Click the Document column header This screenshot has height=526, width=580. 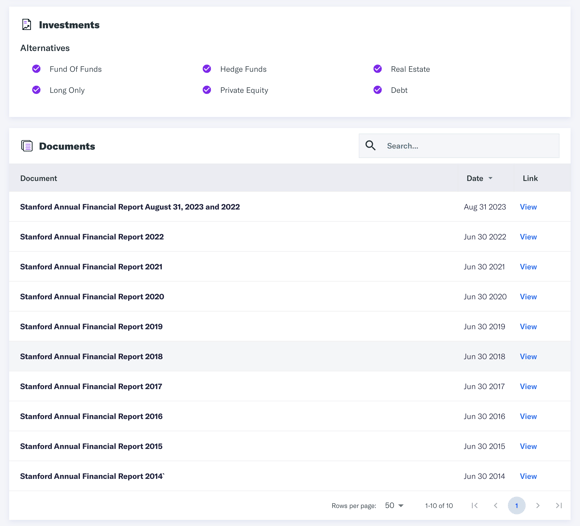[x=38, y=178]
